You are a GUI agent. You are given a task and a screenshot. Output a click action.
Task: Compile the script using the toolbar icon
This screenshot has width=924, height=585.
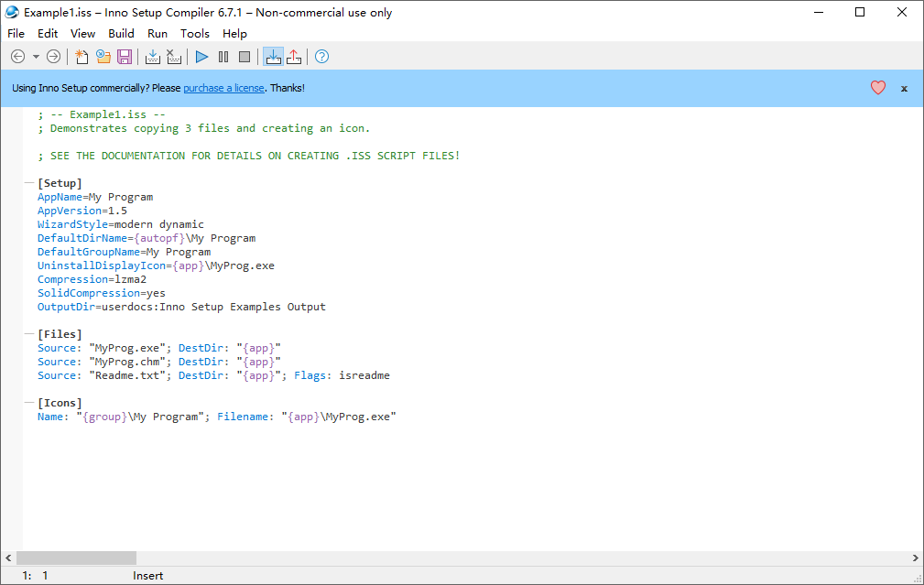click(153, 57)
